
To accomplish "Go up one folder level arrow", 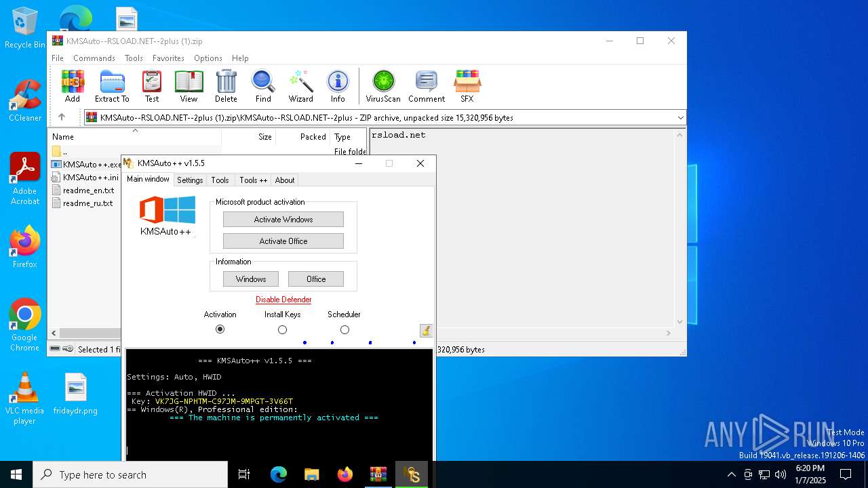I will (x=62, y=117).
